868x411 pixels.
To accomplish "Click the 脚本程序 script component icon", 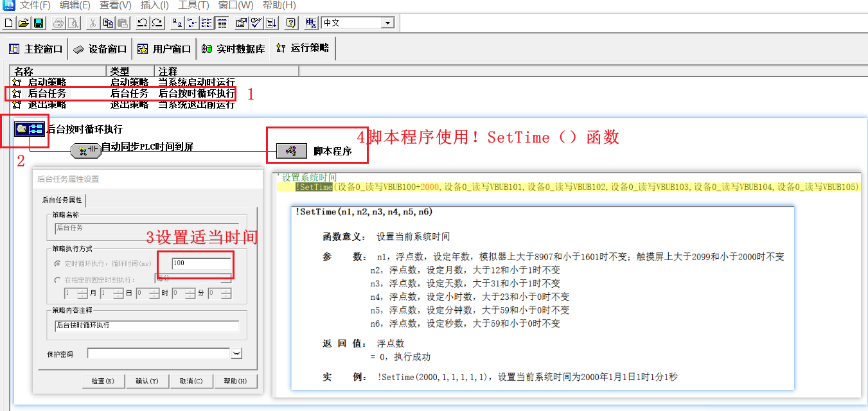I will click(x=292, y=151).
